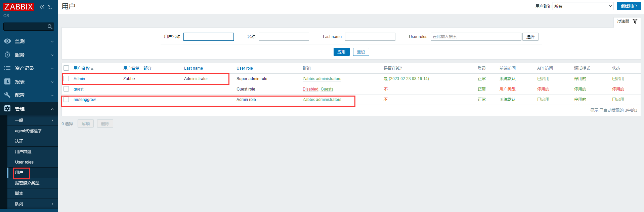Click the 重设 filter button

coord(361,52)
